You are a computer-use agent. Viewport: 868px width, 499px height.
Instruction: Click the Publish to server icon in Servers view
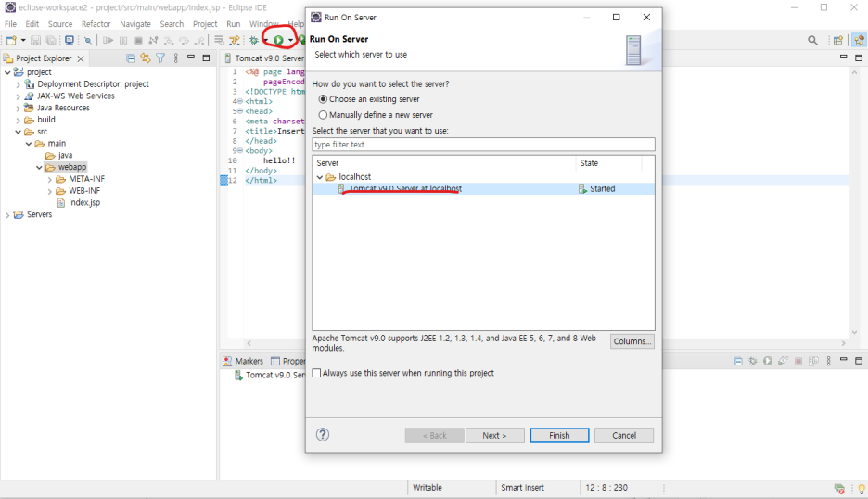pos(813,361)
